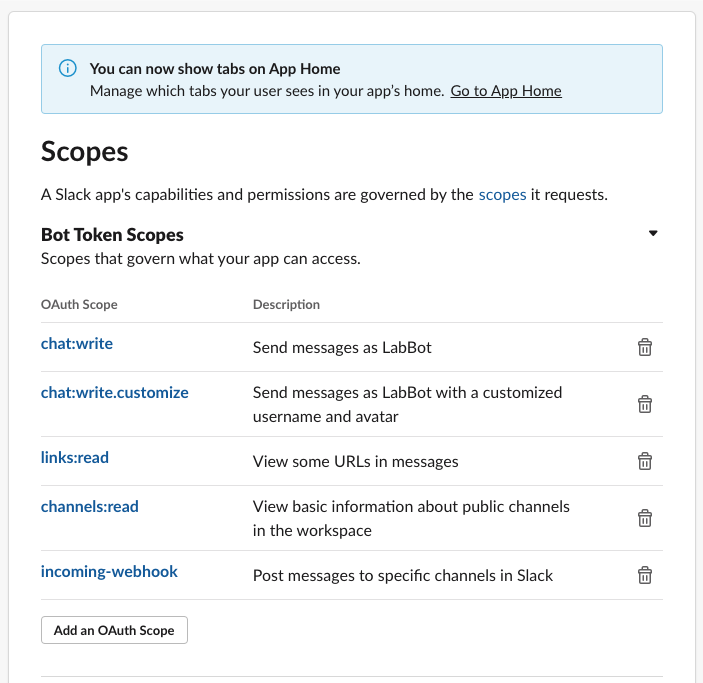Remove the incoming-webhook scope
The image size is (703, 683).
coord(645,575)
